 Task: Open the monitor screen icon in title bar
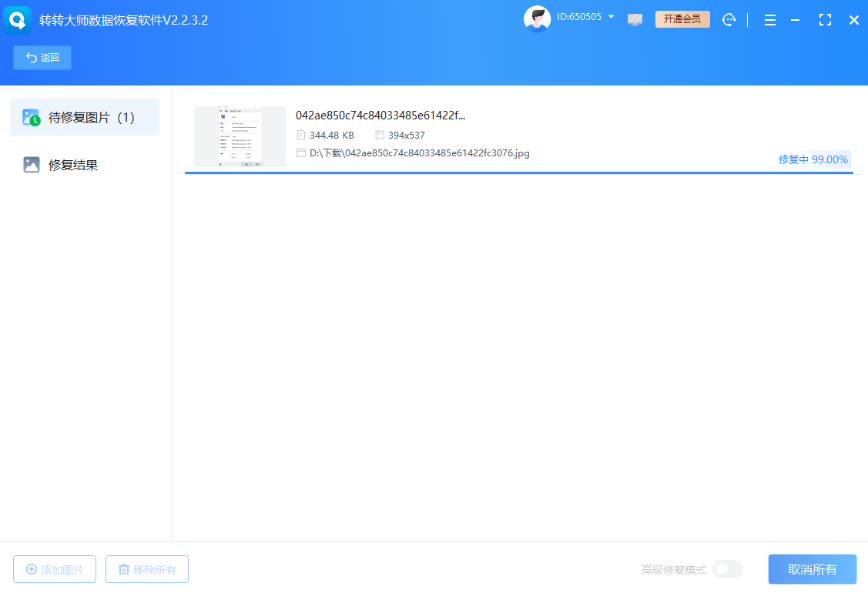click(635, 20)
